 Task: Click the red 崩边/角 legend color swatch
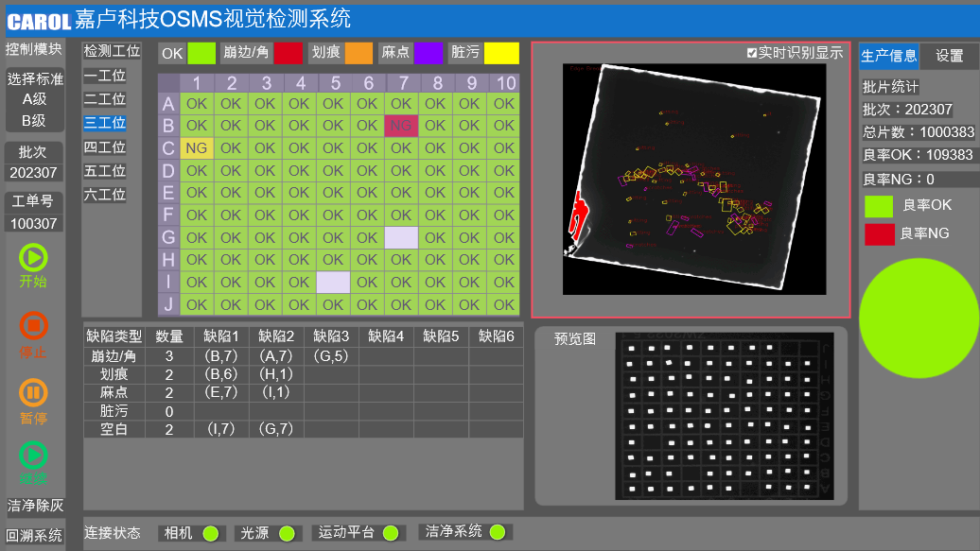(x=288, y=53)
